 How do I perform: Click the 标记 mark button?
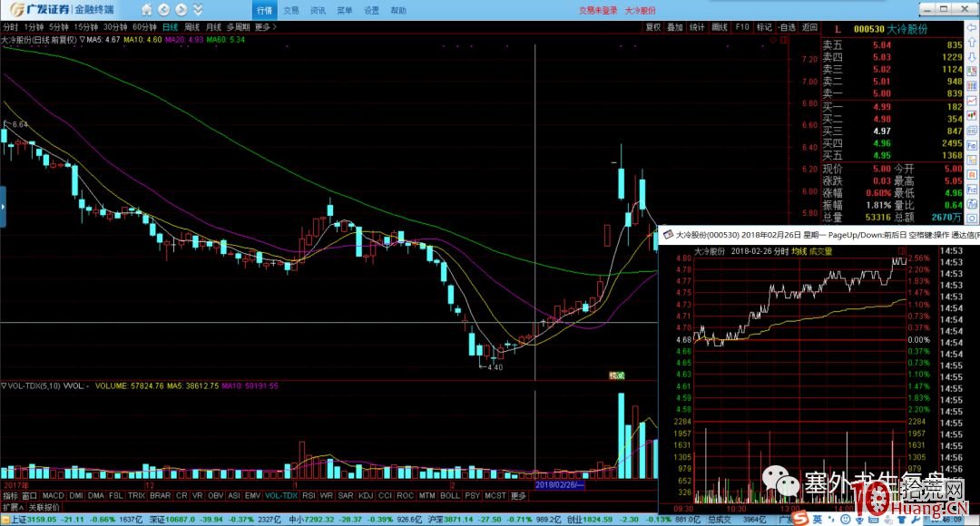[x=764, y=27]
